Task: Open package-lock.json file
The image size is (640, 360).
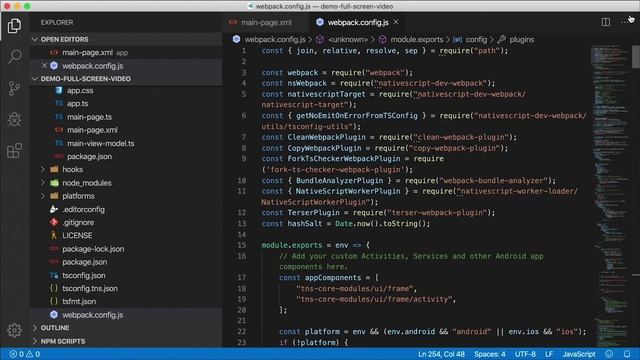Action: tap(93, 249)
